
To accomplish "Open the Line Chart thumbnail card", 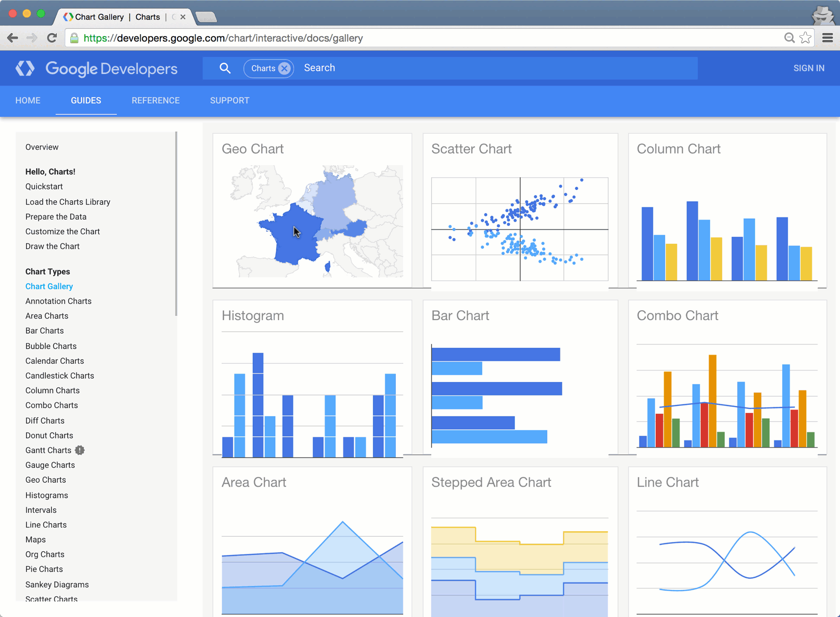I will pyautogui.click(x=727, y=542).
